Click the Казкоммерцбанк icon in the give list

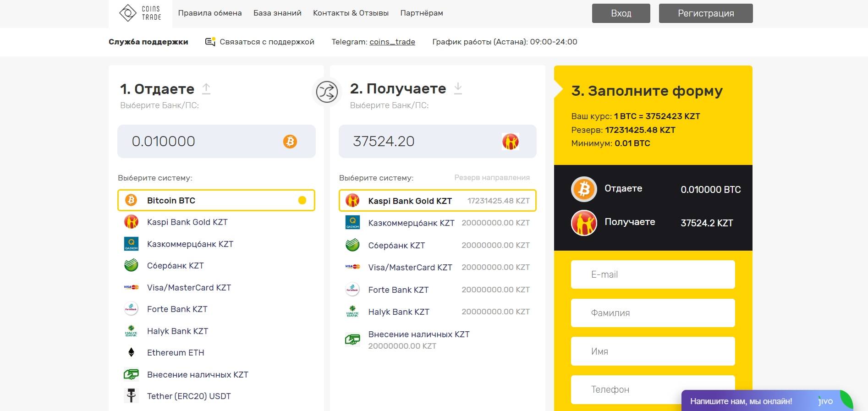pyautogui.click(x=131, y=244)
